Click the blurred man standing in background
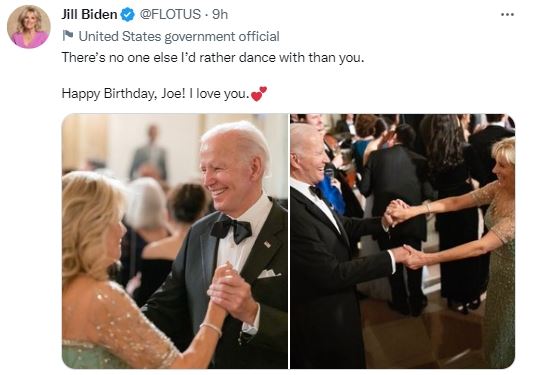Image resolution: width=558 pixels, height=375 pixels. (x=149, y=152)
